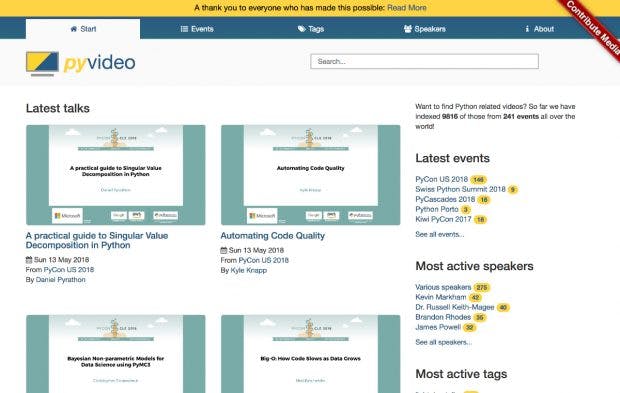Open Python Porto event
Viewport: 620px width, 393px height.
coord(437,209)
